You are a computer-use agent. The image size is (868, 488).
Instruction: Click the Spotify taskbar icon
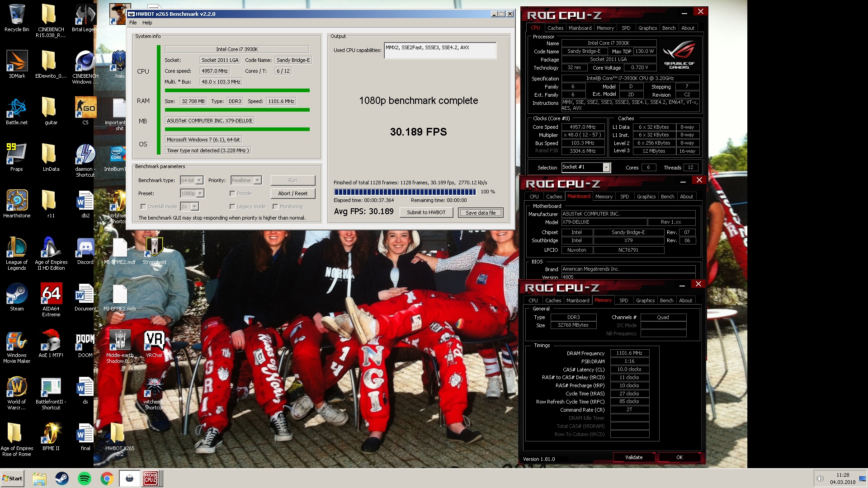click(x=85, y=478)
